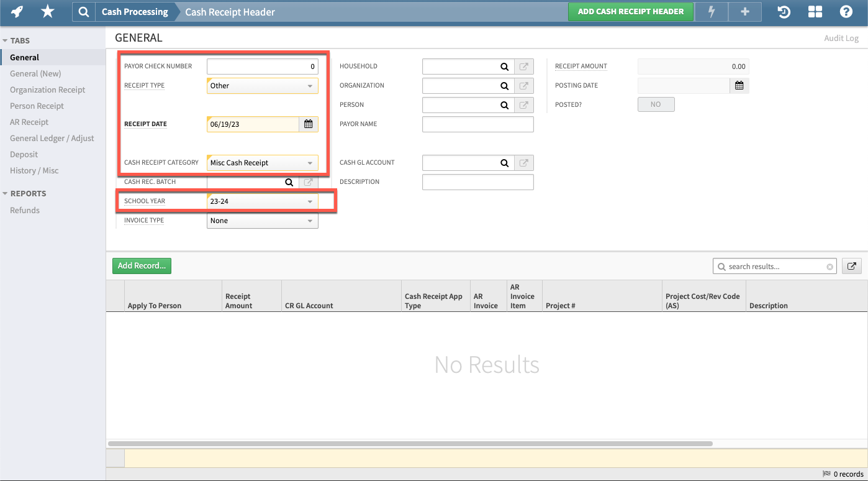Image resolution: width=868 pixels, height=481 pixels.
Task: Open the global search magnifier icon
Action: (x=83, y=11)
